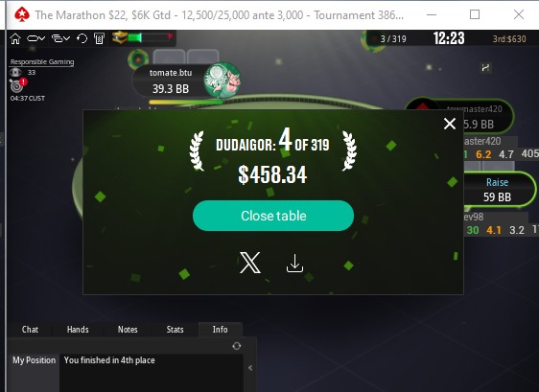Toggle the spectators eye icon
Image resolution: width=539 pixels, height=392 pixels.
pyautogui.click(x=15, y=73)
